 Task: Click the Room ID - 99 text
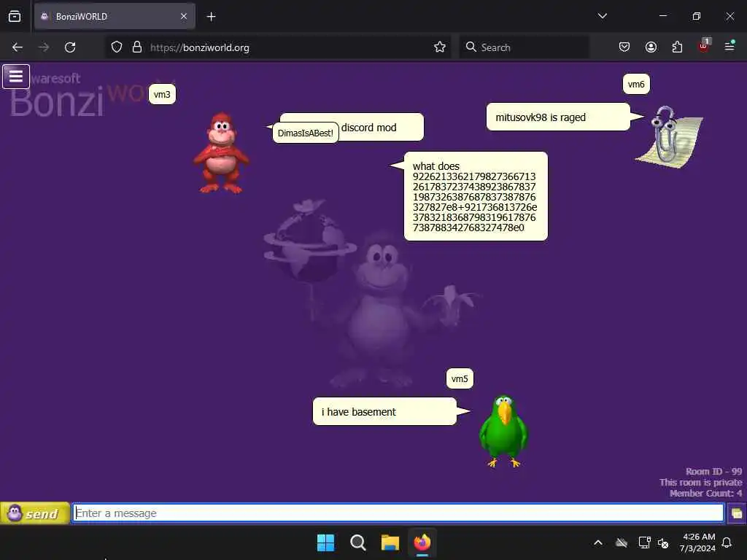point(713,472)
